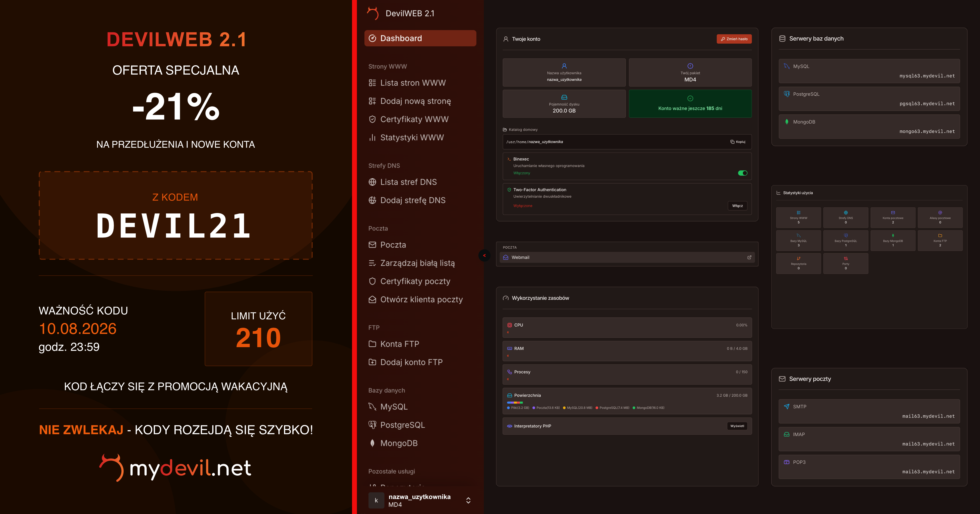Click the Pojemność dysku 200.0 GB tile
This screenshot has width=980, height=514.
[x=564, y=104]
